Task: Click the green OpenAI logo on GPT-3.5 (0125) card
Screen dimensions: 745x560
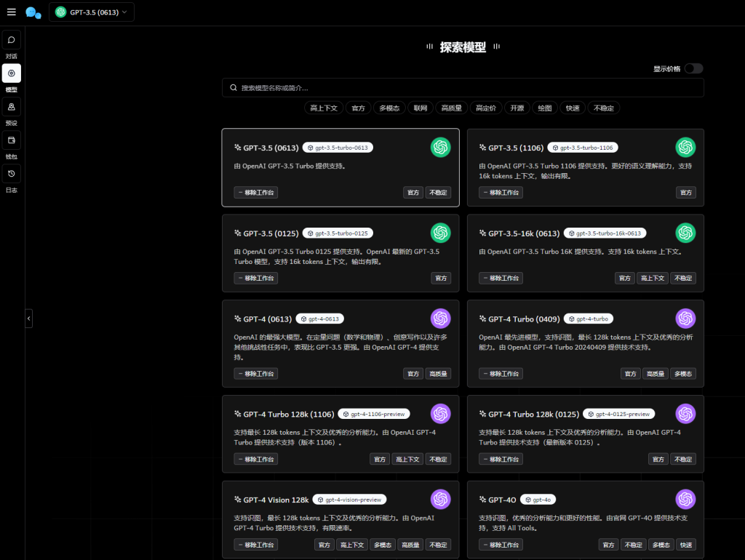Action: point(440,233)
